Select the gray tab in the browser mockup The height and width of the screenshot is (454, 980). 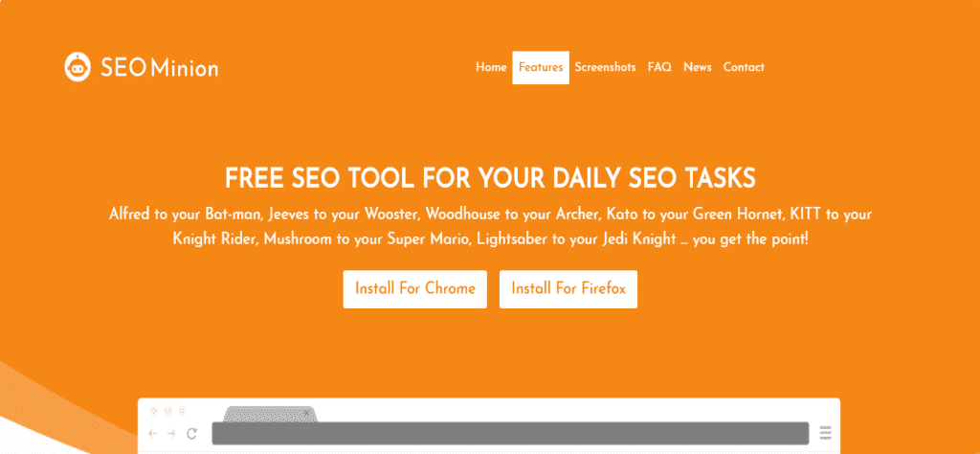pos(270,414)
